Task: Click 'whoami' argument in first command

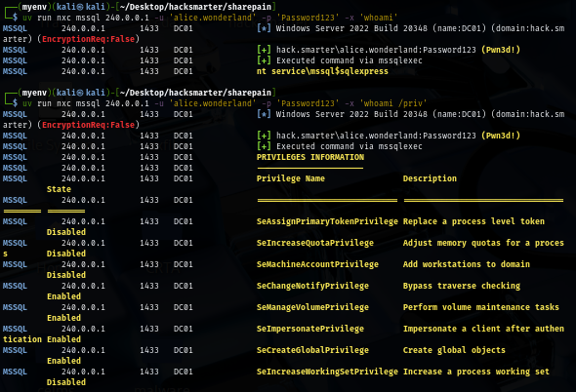Action: coord(379,18)
